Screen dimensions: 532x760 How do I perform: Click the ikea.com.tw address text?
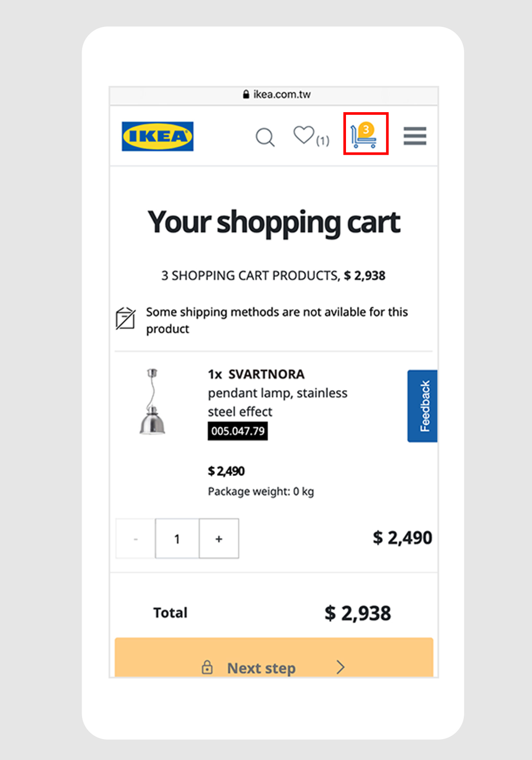pyautogui.click(x=282, y=94)
